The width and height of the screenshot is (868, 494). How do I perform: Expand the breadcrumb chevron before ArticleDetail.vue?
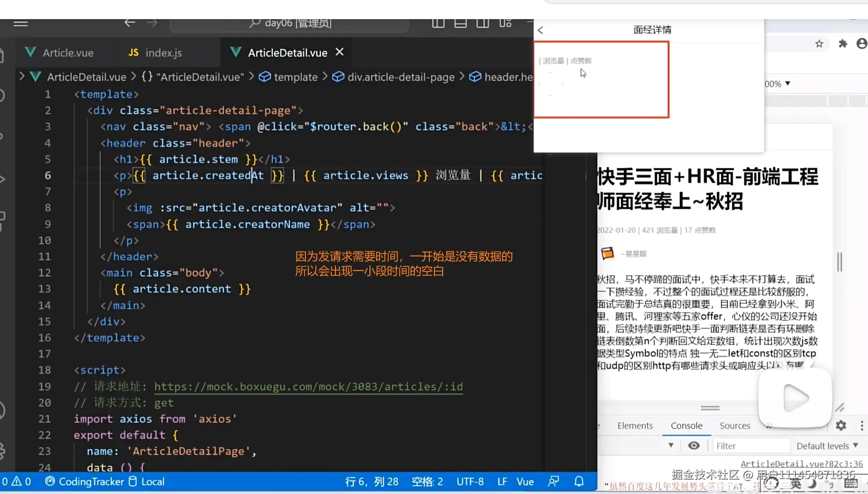[21, 76]
